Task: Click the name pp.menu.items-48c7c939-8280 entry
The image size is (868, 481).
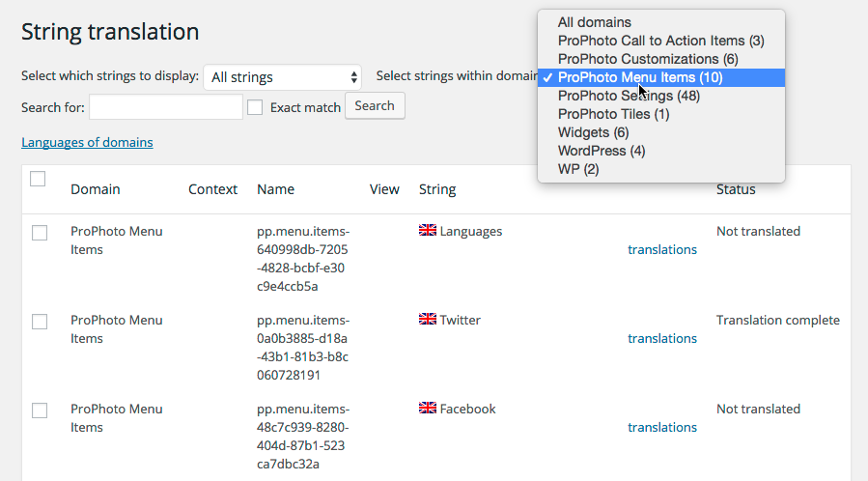Action: click(303, 437)
